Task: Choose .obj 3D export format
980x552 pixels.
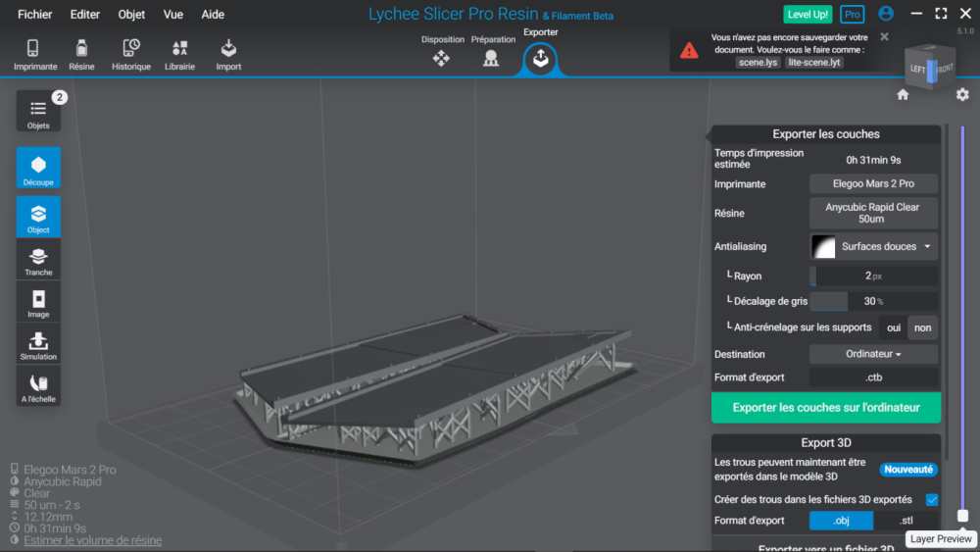Action: [841, 520]
